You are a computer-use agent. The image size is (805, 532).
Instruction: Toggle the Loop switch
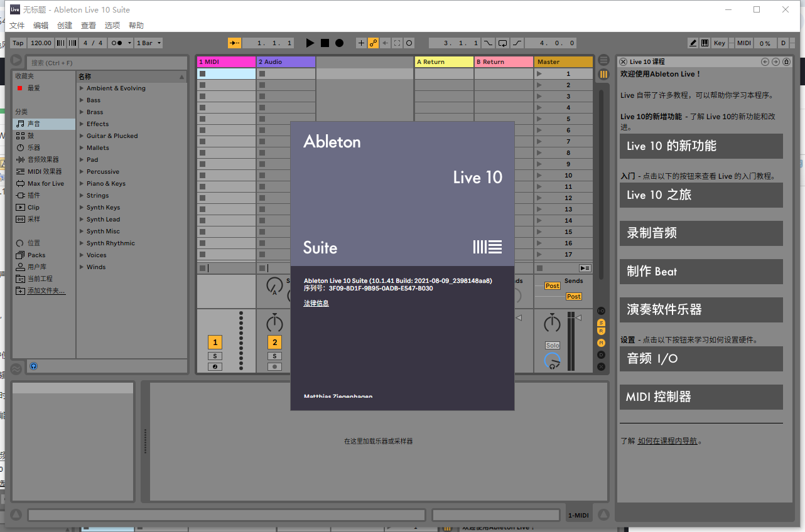tap(502, 43)
